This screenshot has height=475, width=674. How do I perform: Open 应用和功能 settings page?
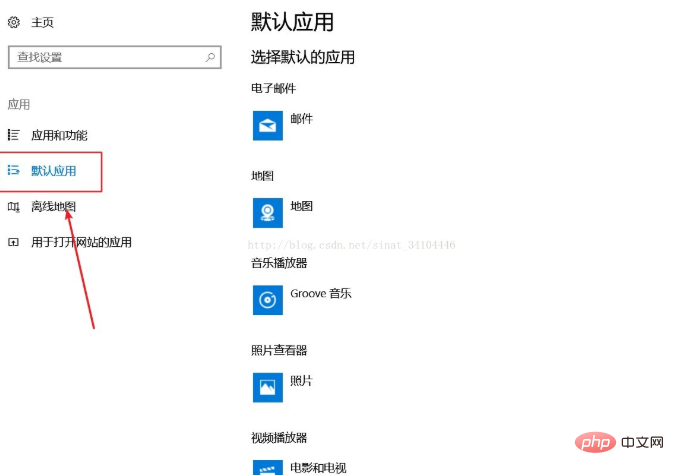coord(59,135)
